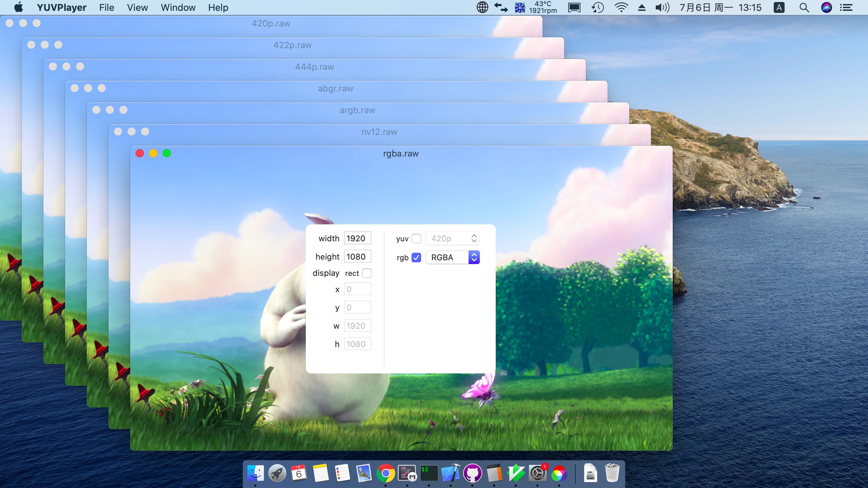Open the Calculator dock icon
Image resolution: width=868 pixels, height=488 pixels.
point(494,473)
